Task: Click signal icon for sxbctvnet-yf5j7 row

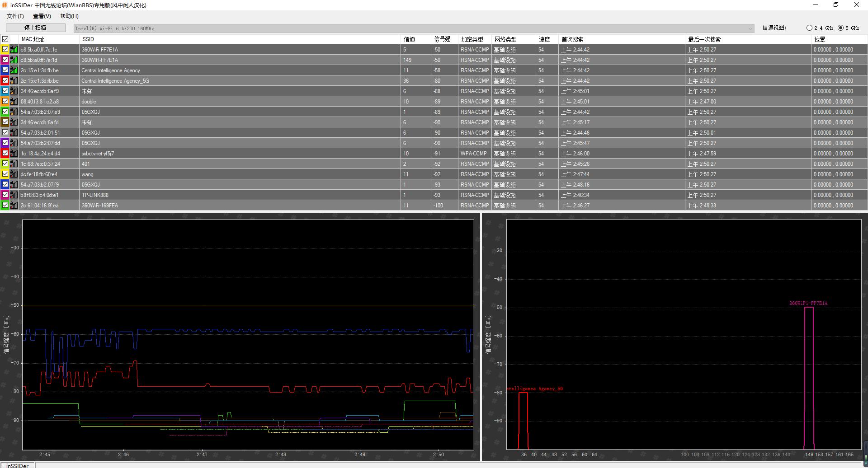Action: 14,154
